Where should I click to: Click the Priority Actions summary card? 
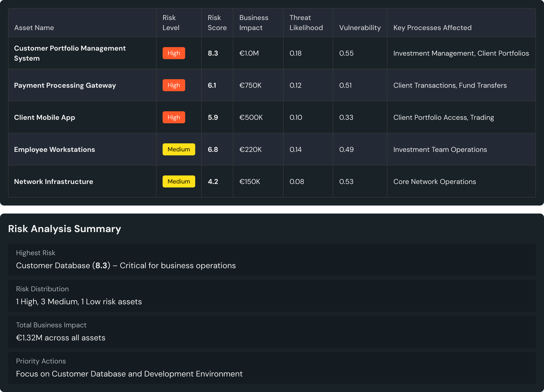click(272, 368)
